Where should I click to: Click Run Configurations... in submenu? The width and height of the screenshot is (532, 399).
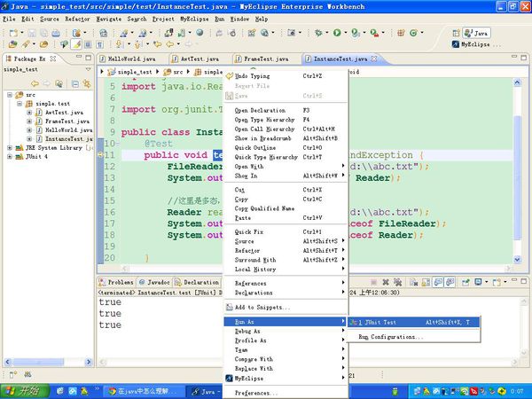(413, 337)
